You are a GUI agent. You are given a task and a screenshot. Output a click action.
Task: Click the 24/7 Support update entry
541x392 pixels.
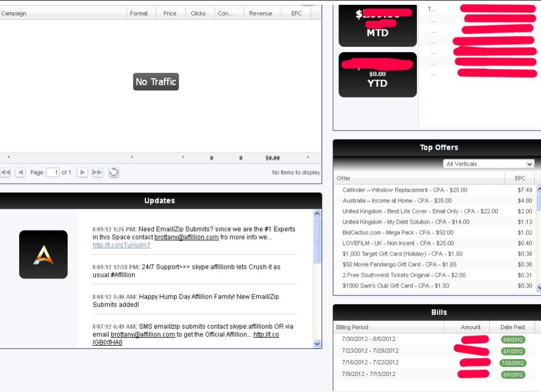194,271
